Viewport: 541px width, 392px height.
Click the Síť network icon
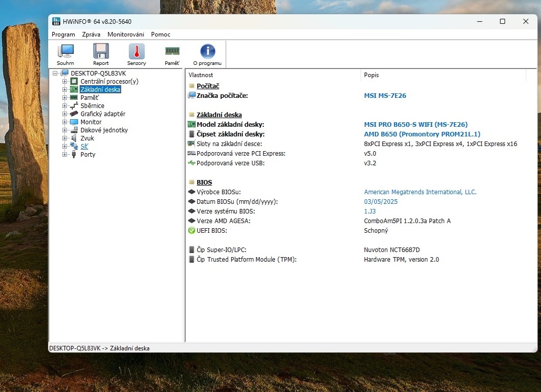74,147
